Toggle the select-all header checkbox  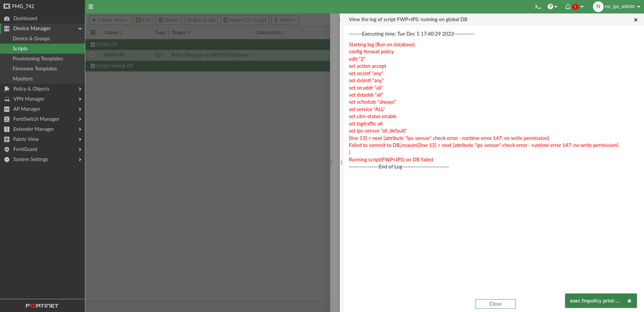click(93, 32)
